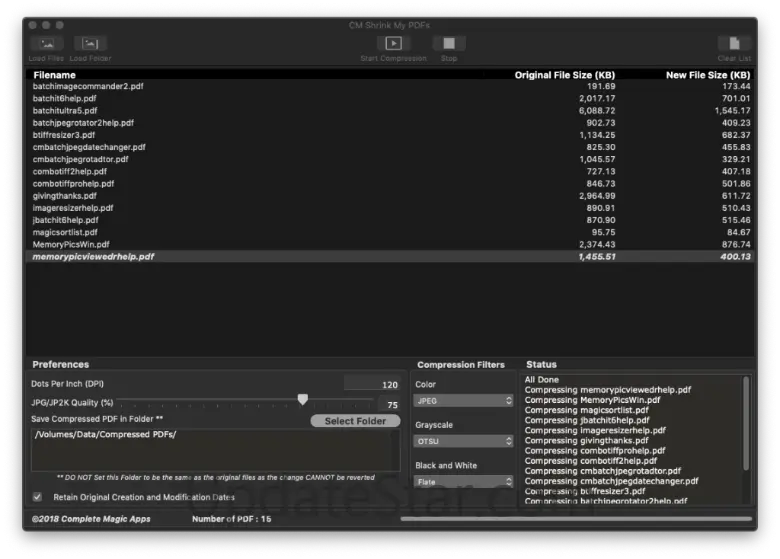Select the batchjpegrotator2help.pdf row
This screenshot has height=559, width=780.
click(x=390, y=123)
